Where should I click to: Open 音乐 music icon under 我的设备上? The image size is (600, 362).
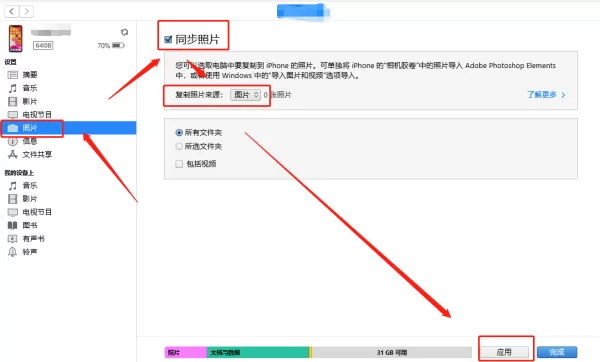coord(13,186)
